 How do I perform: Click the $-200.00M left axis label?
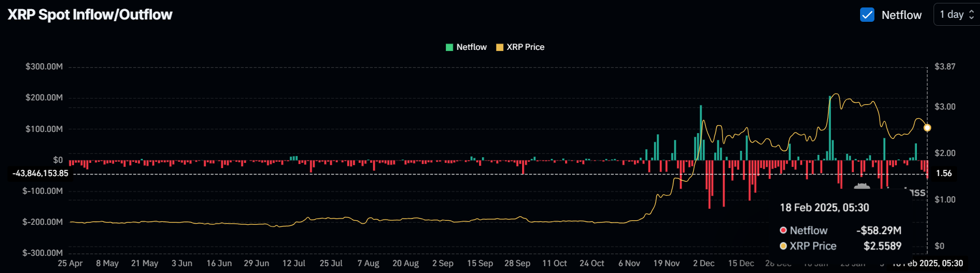[x=42, y=222]
